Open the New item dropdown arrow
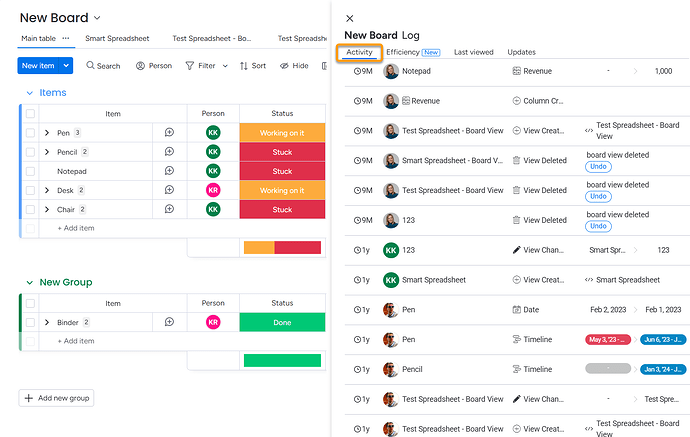Image resolution: width=690 pixels, height=437 pixels. [x=66, y=66]
